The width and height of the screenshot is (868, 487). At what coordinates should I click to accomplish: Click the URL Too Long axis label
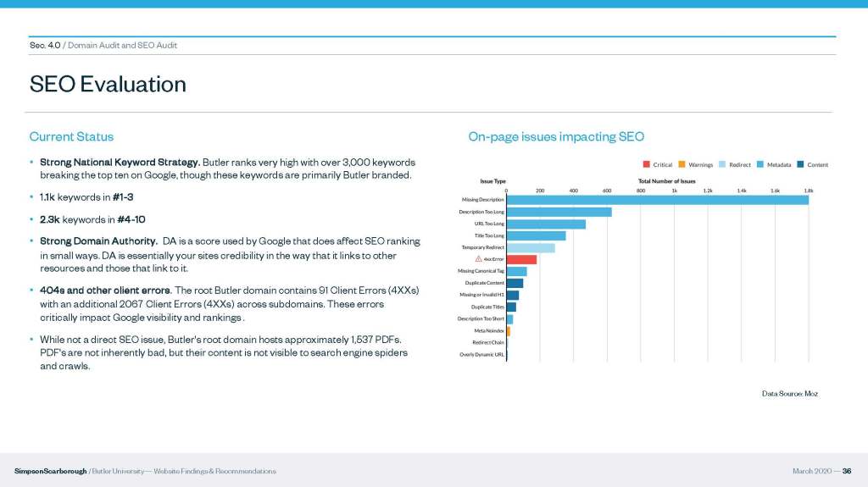pos(488,224)
